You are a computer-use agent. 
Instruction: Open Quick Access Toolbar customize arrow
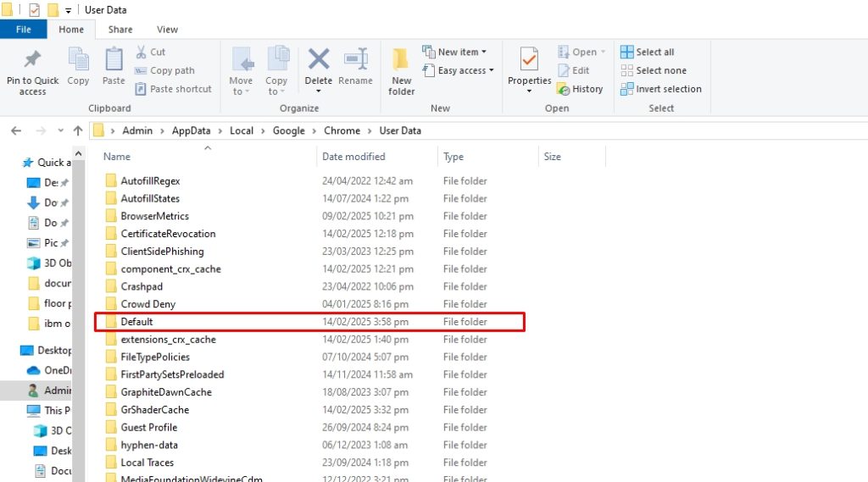pos(68,10)
